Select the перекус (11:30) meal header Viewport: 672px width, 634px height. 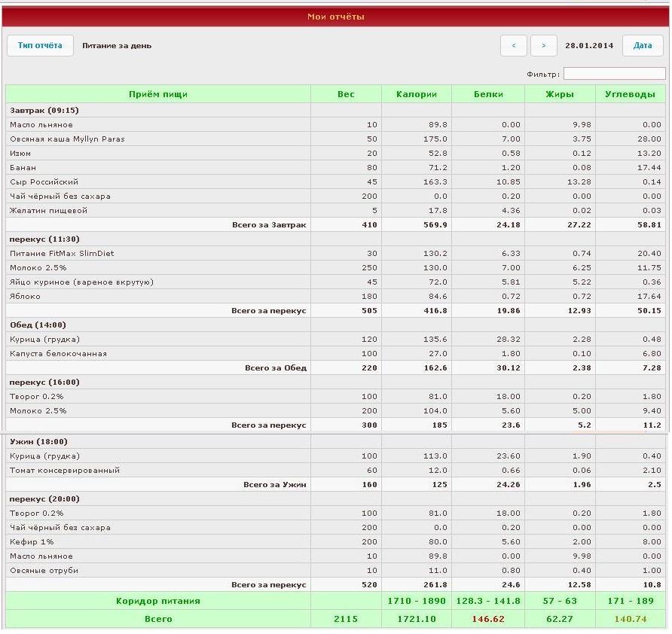[335, 239]
